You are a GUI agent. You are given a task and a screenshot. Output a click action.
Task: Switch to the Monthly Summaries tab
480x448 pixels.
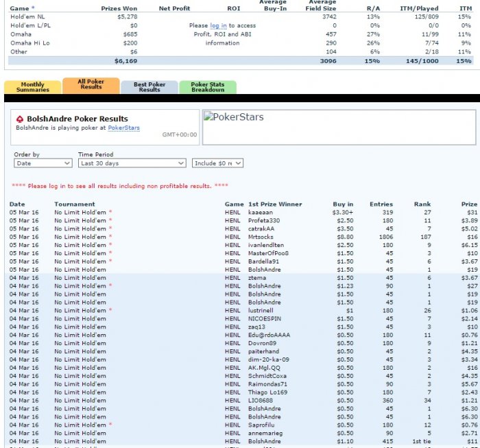[x=32, y=87]
